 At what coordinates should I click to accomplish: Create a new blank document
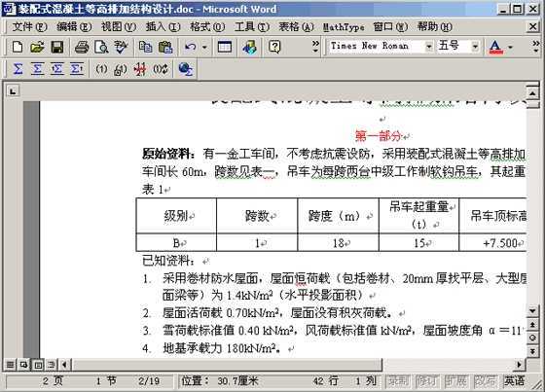[18, 47]
